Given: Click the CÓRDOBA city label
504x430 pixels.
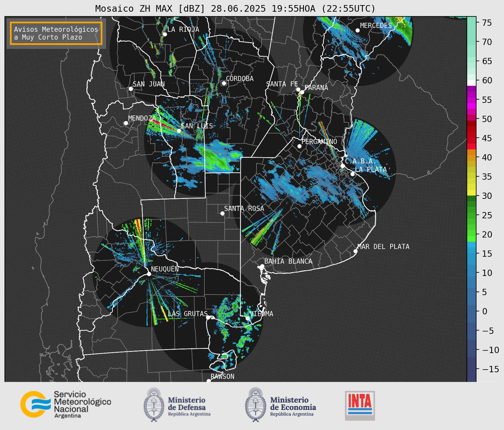Looking at the screenshot, I should 240,79.
